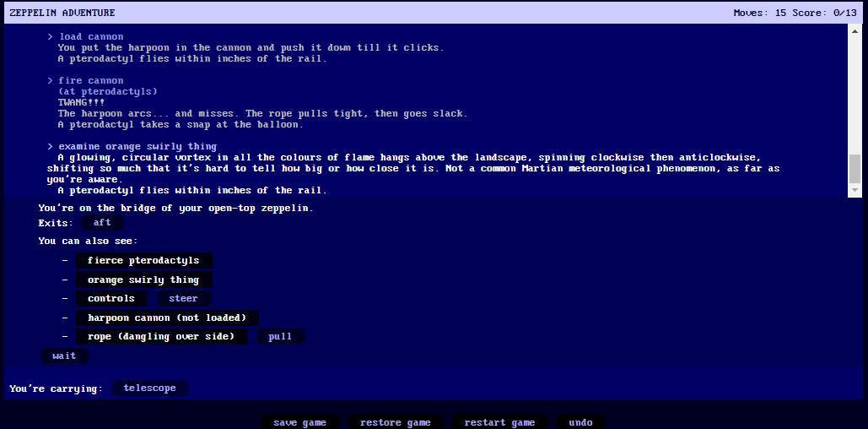Undo the last move
868x429 pixels.
pyautogui.click(x=580, y=422)
